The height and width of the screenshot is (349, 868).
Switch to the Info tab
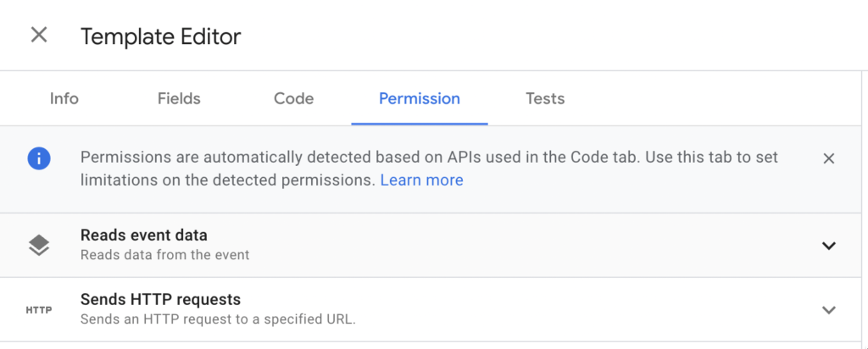click(x=64, y=98)
